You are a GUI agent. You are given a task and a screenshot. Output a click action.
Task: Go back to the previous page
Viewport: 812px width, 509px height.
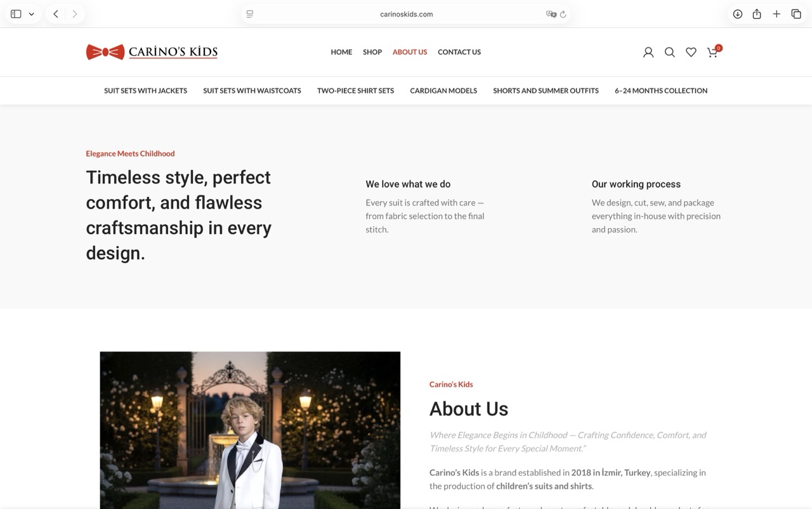pos(56,14)
